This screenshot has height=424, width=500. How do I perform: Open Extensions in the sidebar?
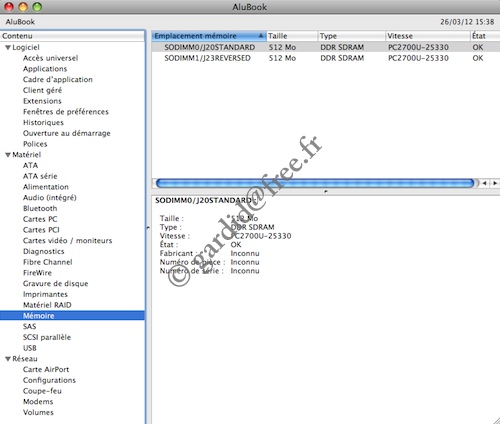point(42,101)
